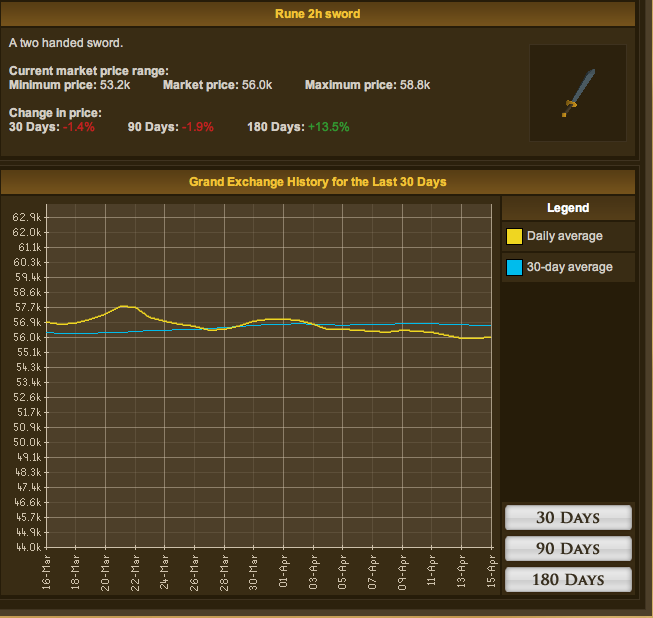Select the 30-day average legend label
This screenshot has width=653, height=618.
[x=570, y=267]
